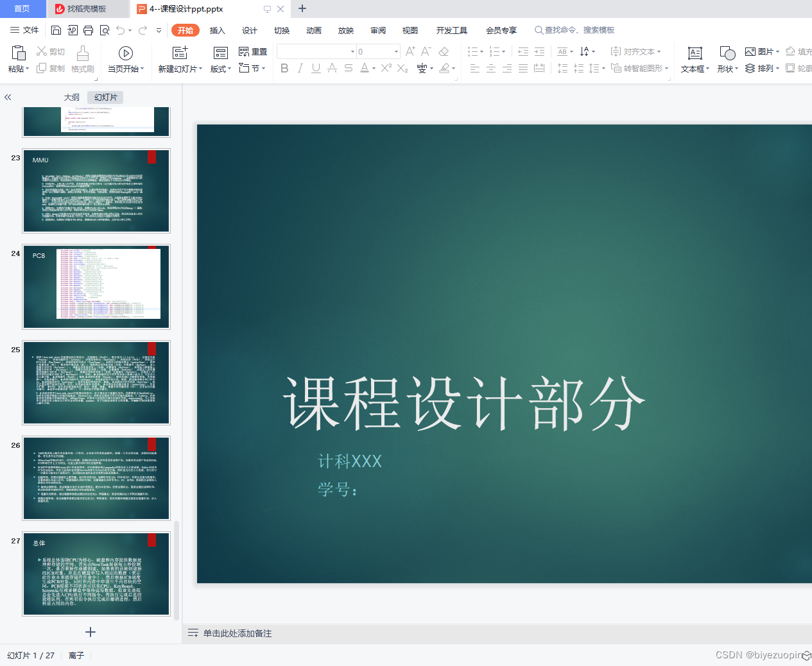Create a new slide with 新建幻灯片
812x666 pixels.
point(180,59)
